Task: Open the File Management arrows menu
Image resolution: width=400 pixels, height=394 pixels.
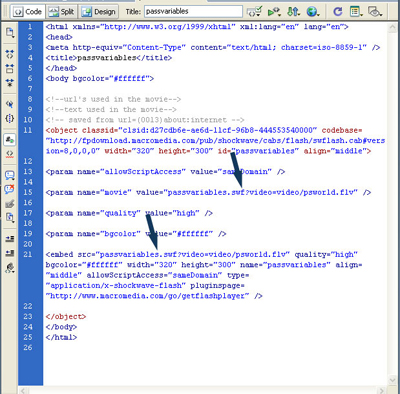Action: (x=293, y=12)
